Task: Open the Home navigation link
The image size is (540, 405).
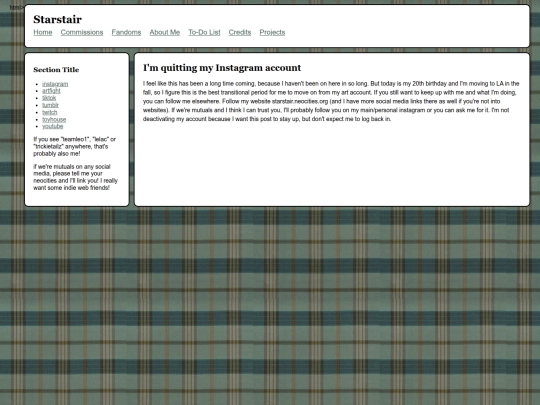Action: [x=43, y=32]
